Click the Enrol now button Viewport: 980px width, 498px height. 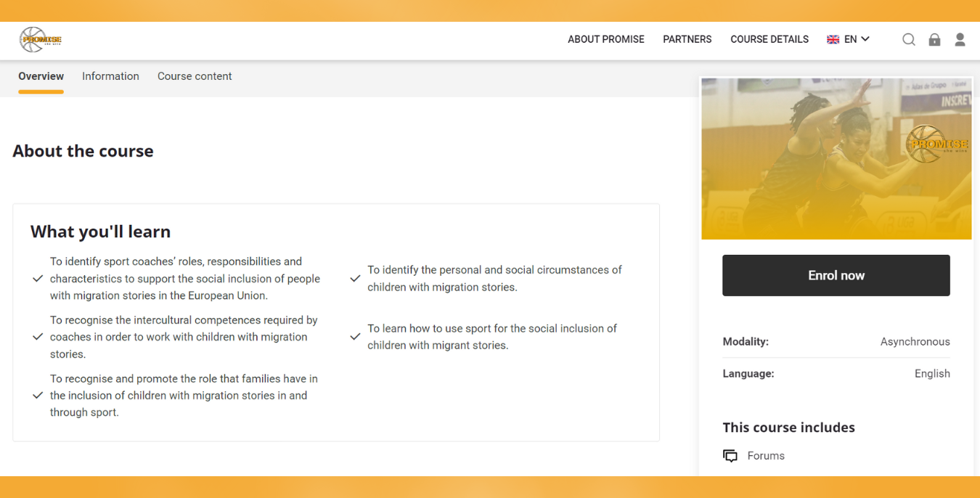(x=836, y=275)
